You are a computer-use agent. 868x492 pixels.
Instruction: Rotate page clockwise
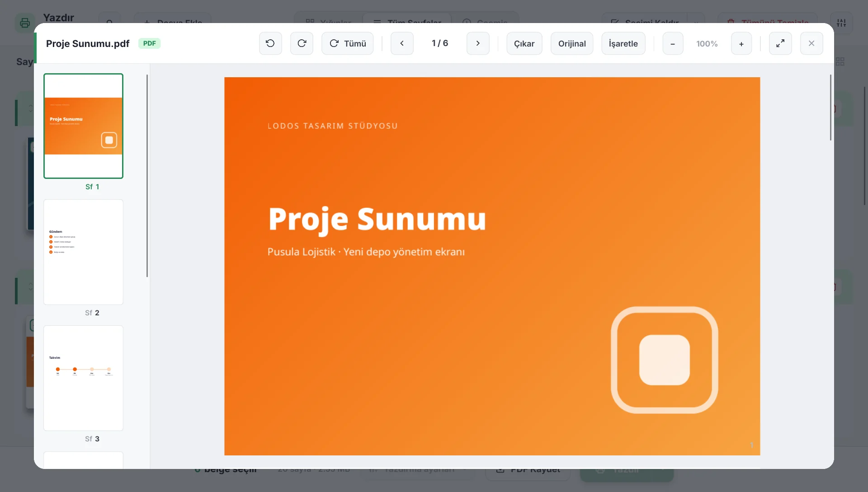[x=302, y=43]
